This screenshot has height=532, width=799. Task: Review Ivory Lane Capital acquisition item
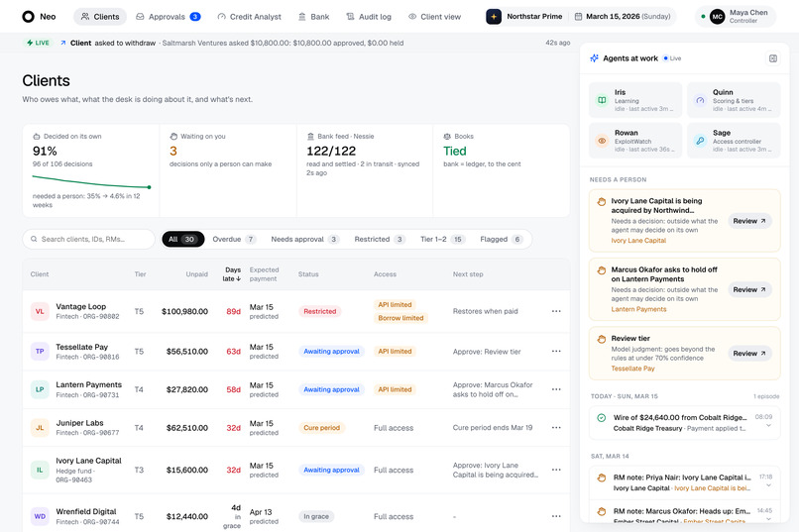tap(749, 221)
